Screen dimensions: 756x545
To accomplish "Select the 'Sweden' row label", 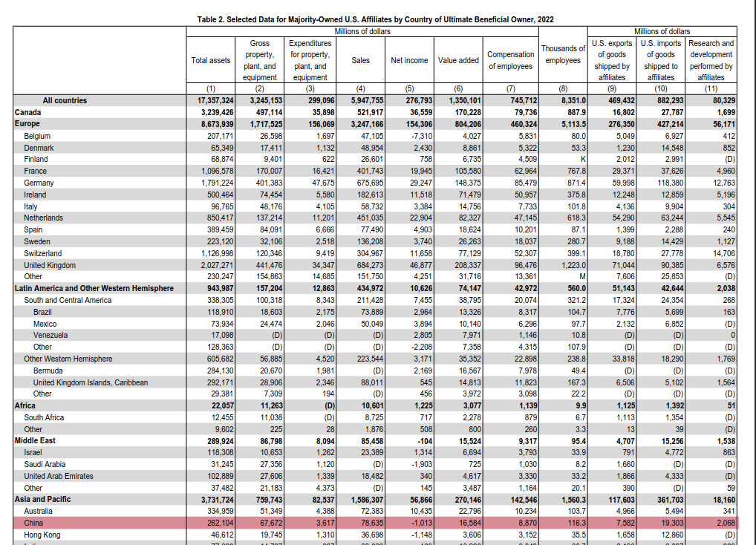I will click(37, 241).
